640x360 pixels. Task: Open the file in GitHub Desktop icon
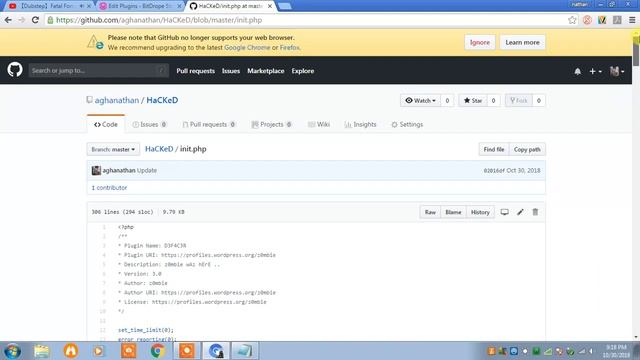click(504, 212)
